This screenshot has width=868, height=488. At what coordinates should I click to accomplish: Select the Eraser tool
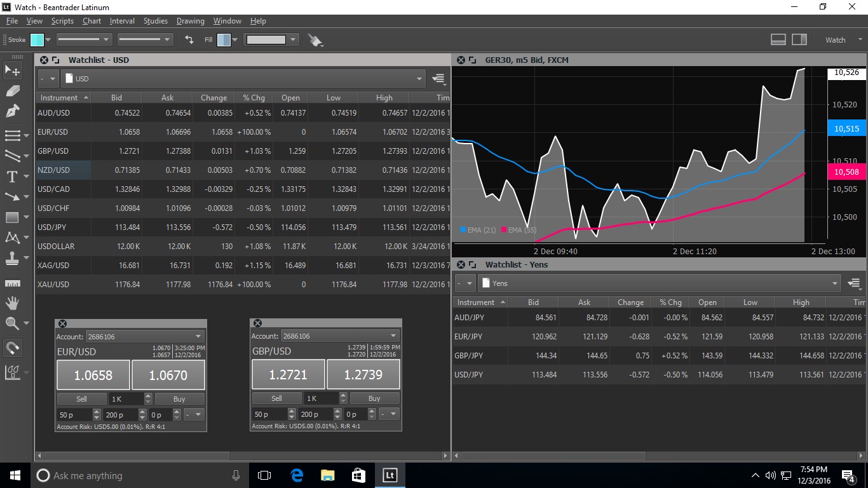(13, 91)
